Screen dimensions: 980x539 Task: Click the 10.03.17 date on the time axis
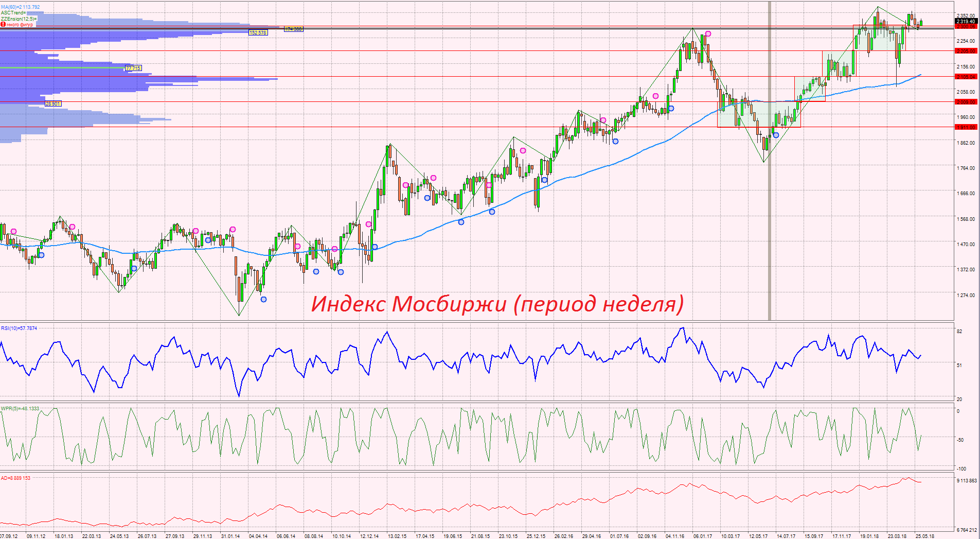click(730, 536)
